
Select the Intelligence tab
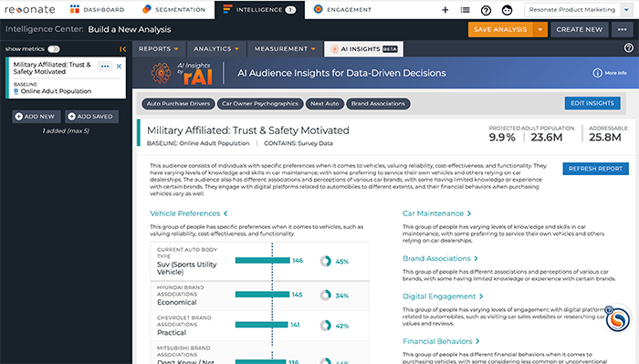tap(259, 9)
